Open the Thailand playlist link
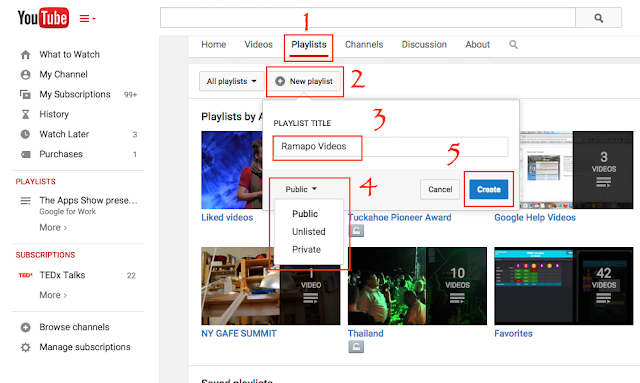640x383 pixels. pyautogui.click(x=365, y=334)
